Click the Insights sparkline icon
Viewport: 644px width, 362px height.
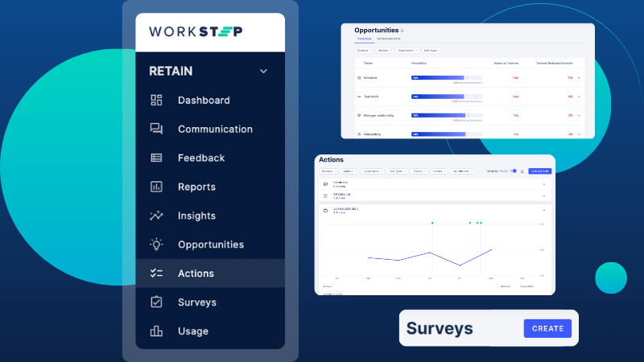156,216
